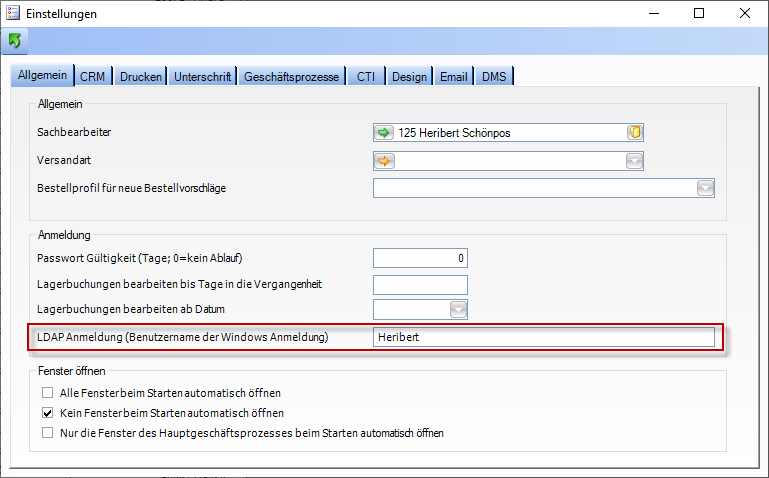This screenshot has height=478, width=769.
Task: Uncheck Kein Fenster beim Starten automatisch öffnen
Action: 47,413
